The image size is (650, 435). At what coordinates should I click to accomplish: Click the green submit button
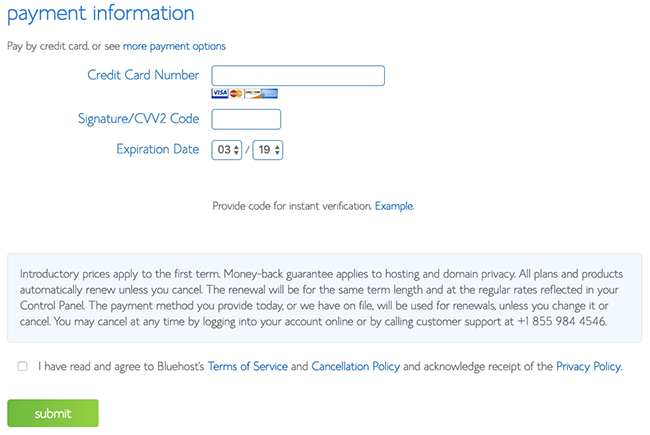click(x=53, y=413)
